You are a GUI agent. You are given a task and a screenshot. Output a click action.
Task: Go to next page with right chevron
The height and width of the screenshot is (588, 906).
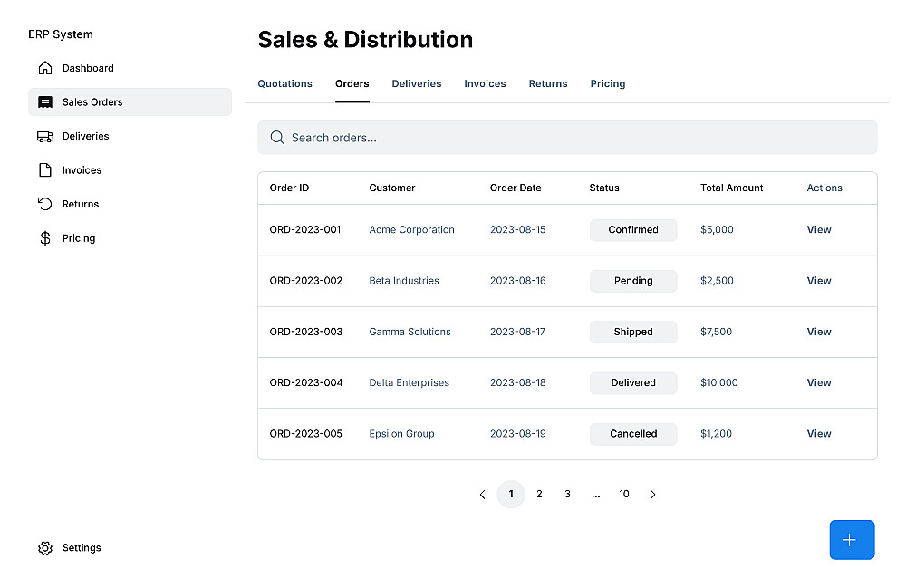[x=652, y=495]
